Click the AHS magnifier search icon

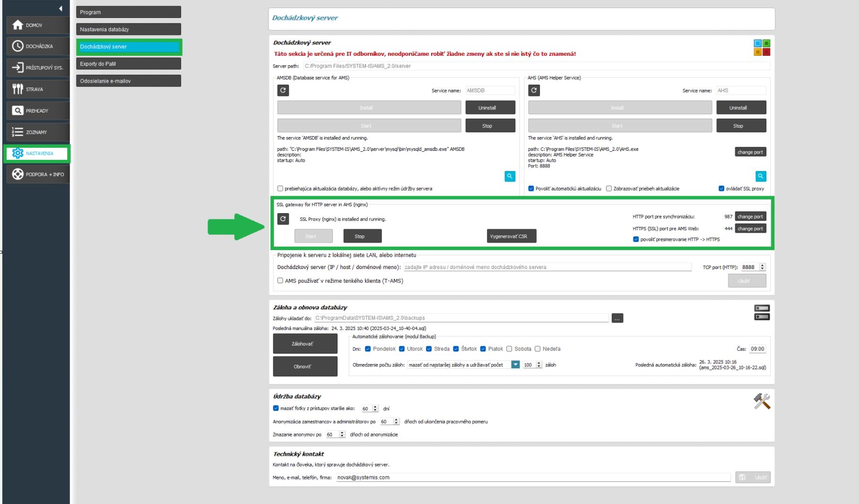pyautogui.click(x=760, y=176)
